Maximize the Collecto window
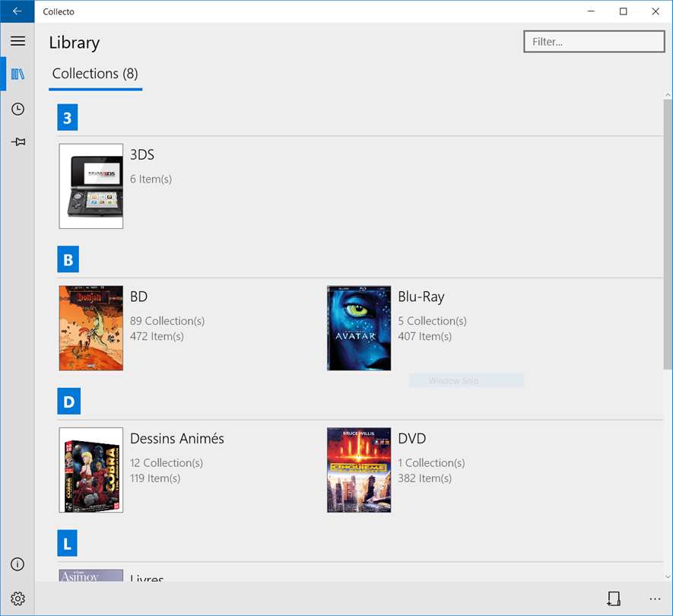 [x=624, y=11]
